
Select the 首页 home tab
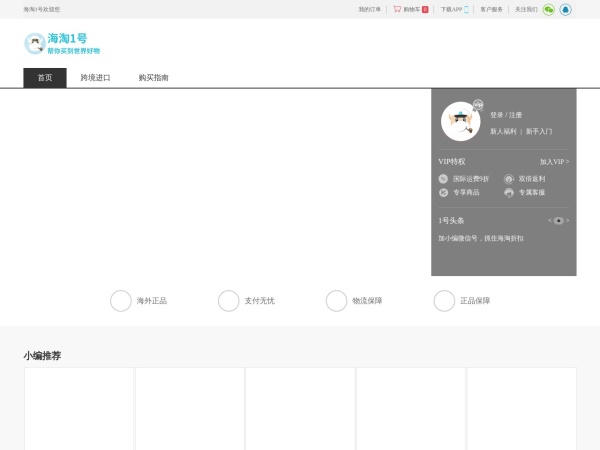[45, 78]
